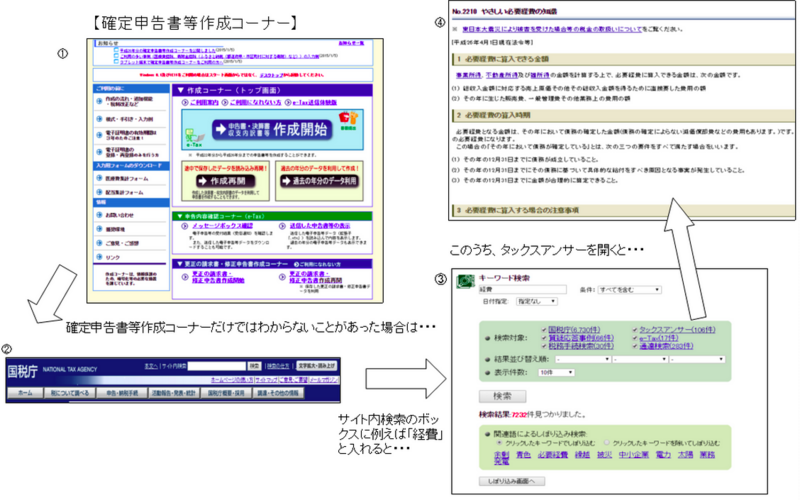Open the 調達・その他の情報 menu
The height and width of the screenshot is (500, 800).
pos(278,393)
